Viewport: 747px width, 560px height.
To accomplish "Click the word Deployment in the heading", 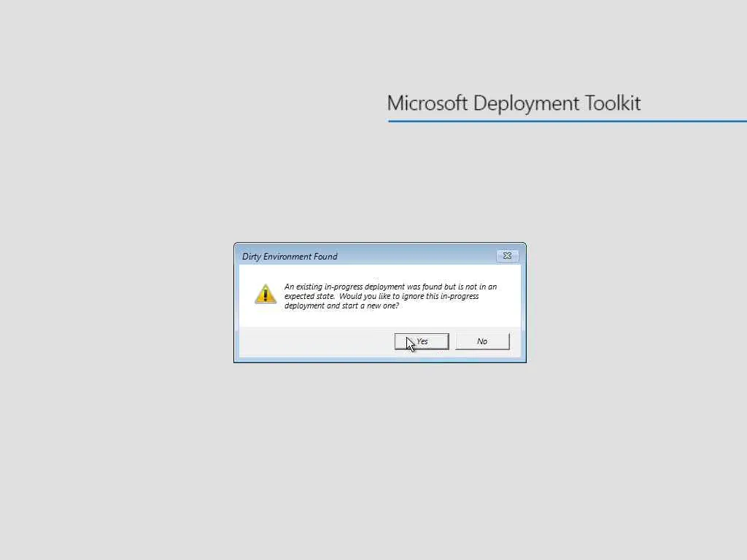I will click(x=526, y=104).
